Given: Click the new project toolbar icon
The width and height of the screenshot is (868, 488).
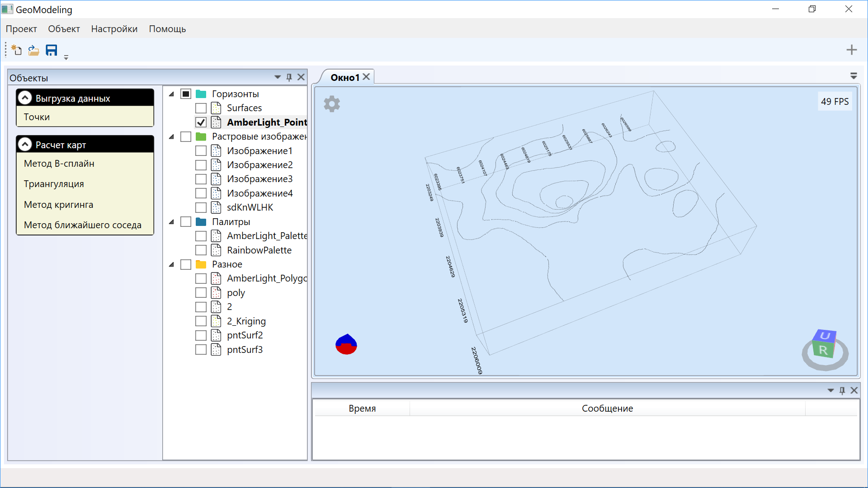Looking at the screenshot, I should (x=17, y=50).
